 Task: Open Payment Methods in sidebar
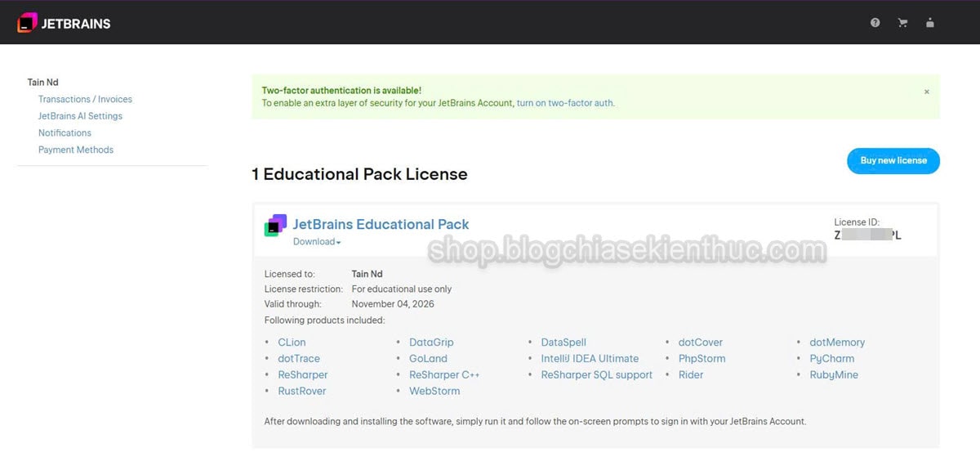(x=76, y=150)
